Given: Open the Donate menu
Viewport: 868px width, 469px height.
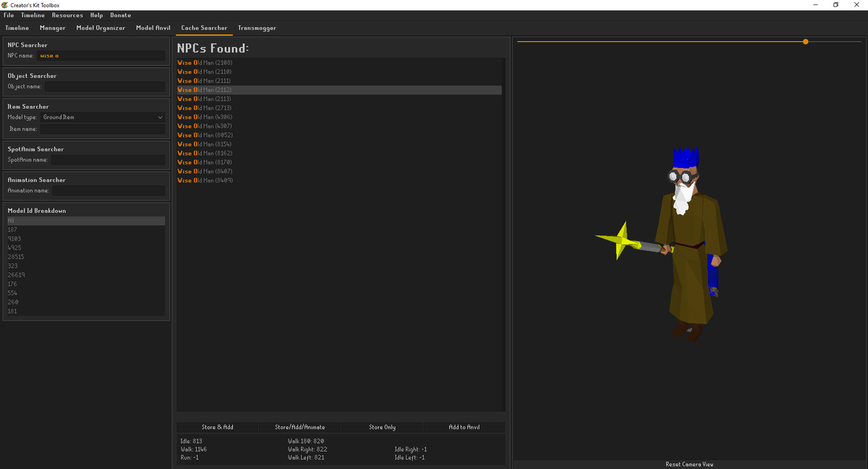Looking at the screenshot, I should pos(121,15).
